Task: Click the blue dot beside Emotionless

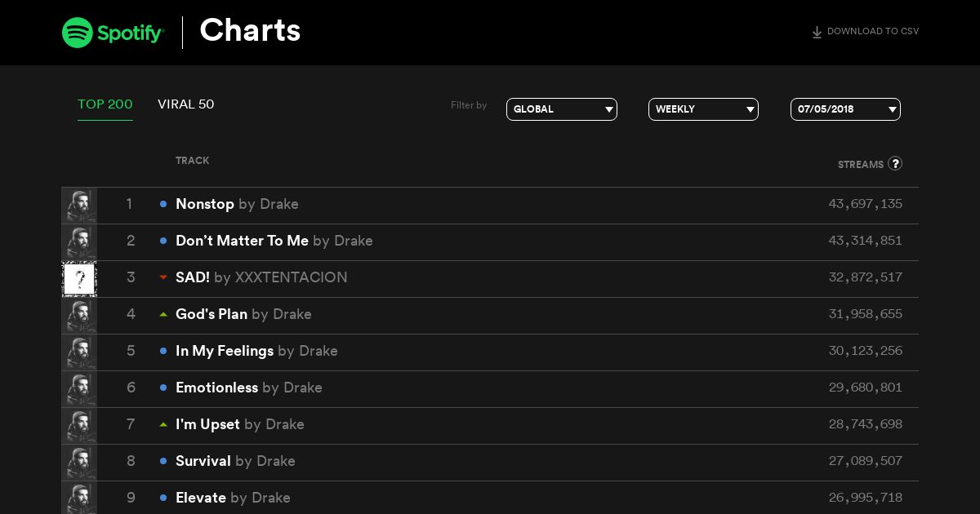Action: 163,388
